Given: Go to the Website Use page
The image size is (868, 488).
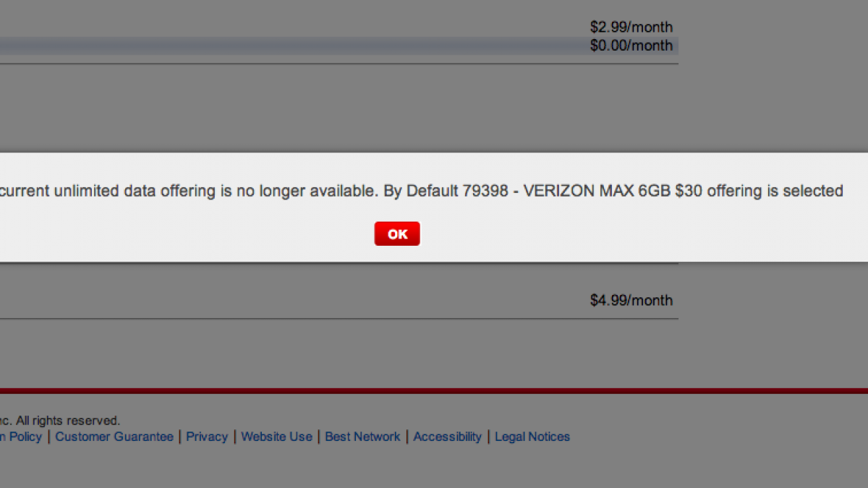Looking at the screenshot, I should (276, 437).
